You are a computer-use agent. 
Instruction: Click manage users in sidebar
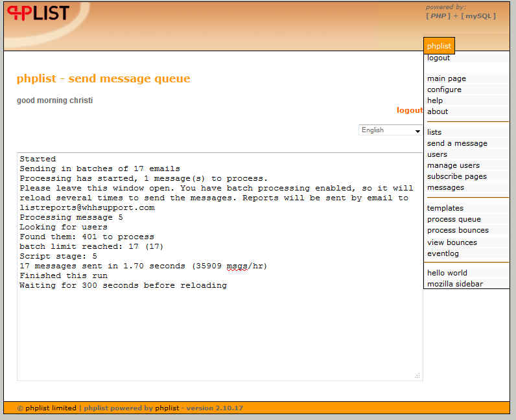453,165
